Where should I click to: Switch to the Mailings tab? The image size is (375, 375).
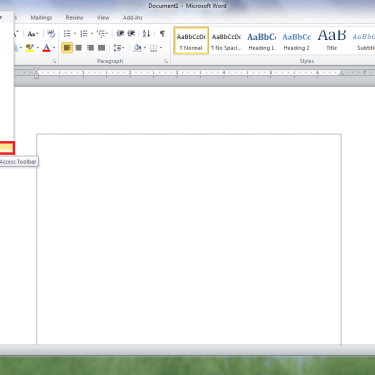click(41, 18)
